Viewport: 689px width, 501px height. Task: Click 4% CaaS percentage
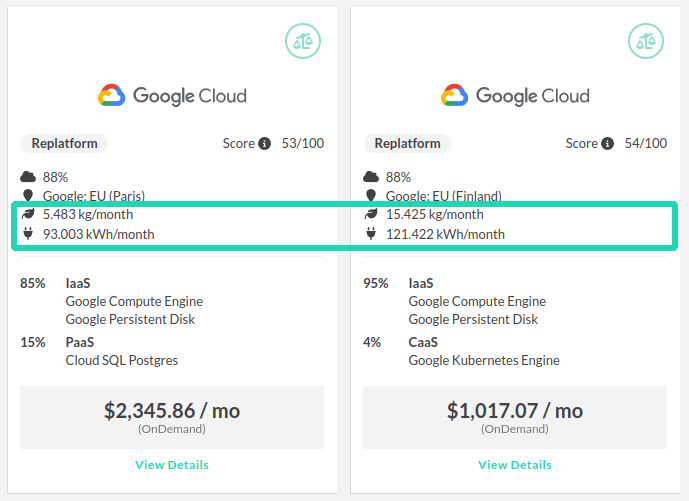pos(372,342)
